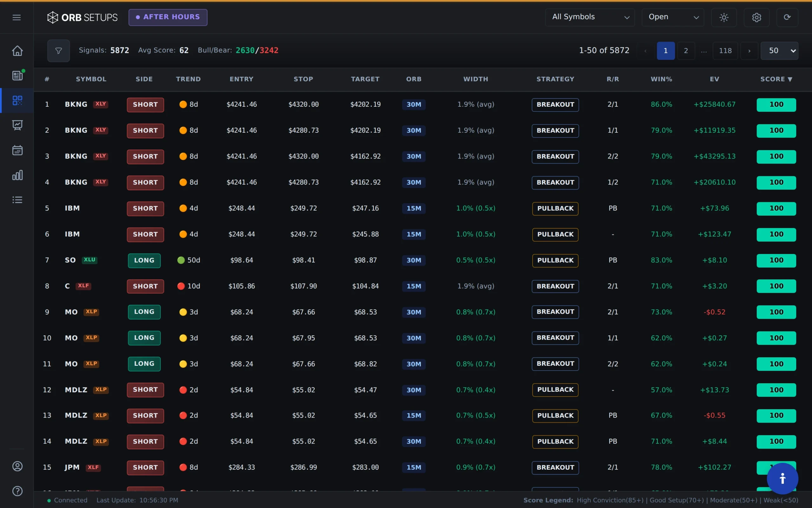
Task: Open settings gear icon
Action: pyautogui.click(x=756, y=17)
